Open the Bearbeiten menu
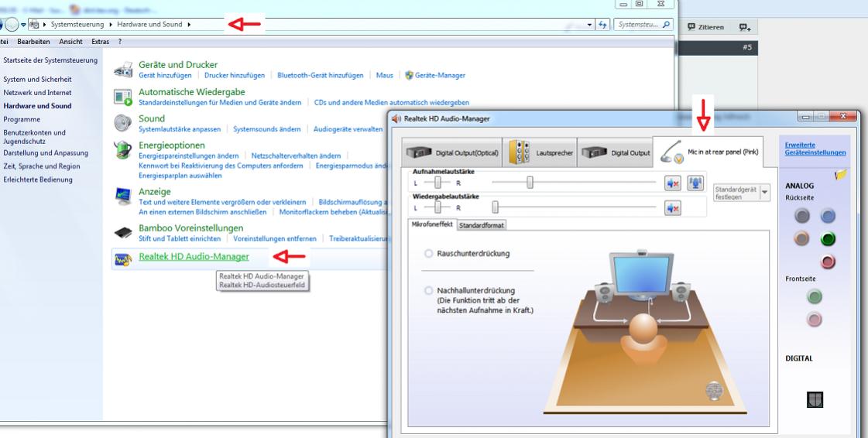The image size is (868, 438). pos(33,42)
